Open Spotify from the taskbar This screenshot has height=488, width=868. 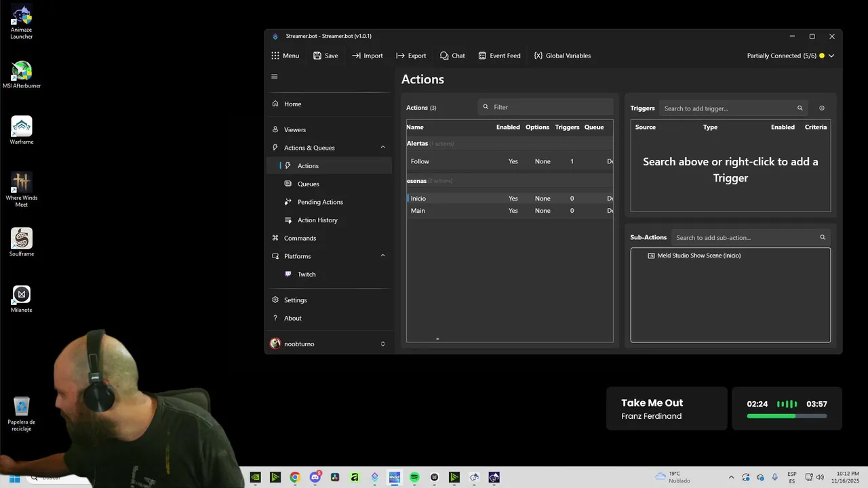pyautogui.click(x=414, y=477)
